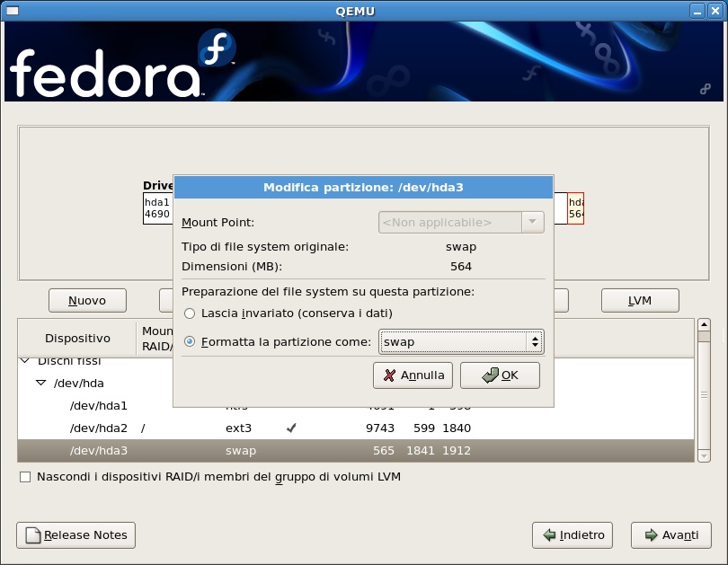
Task: Click the 9743 size value
Action: [380, 428]
